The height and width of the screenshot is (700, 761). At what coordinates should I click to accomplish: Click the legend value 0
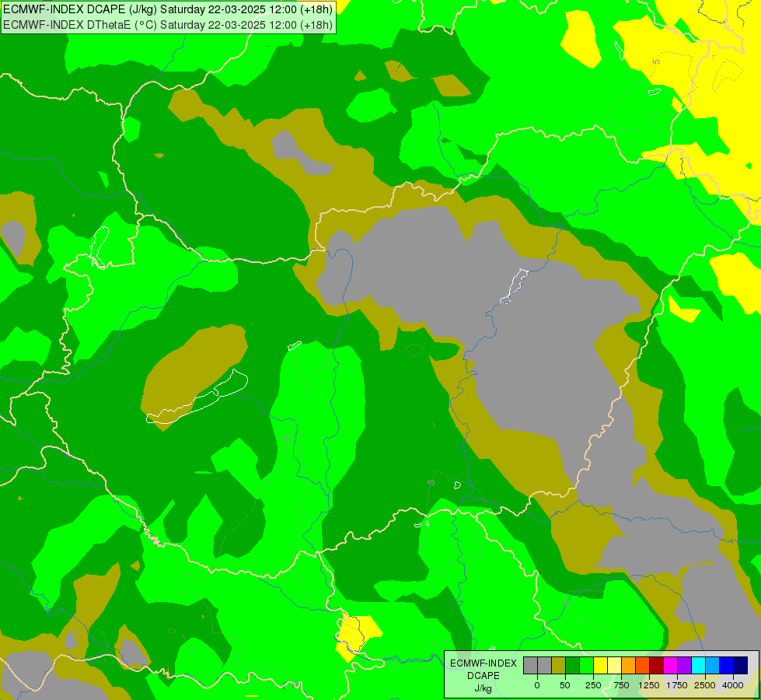(x=537, y=685)
